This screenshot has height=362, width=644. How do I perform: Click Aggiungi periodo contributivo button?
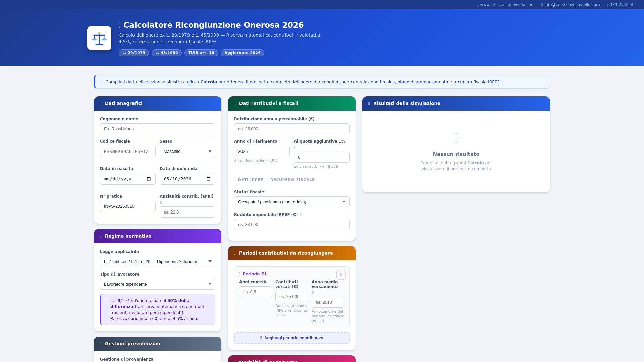click(x=292, y=338)
